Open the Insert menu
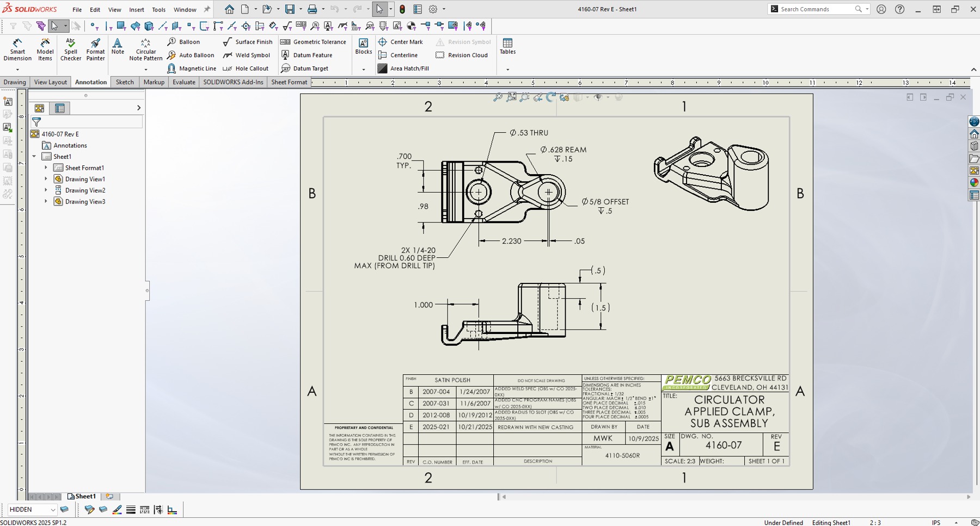Image resolution: width=980 pixels, height=526 pixels. [x=136, y=10]
